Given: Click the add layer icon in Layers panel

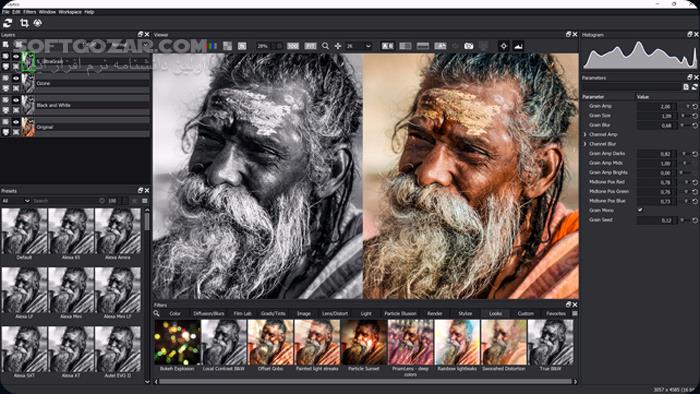Looking at the screenshot, I should click(6, 45).
